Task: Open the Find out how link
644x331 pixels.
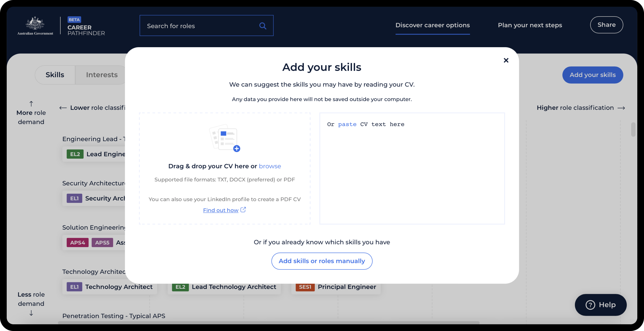Action: point(220,210)
